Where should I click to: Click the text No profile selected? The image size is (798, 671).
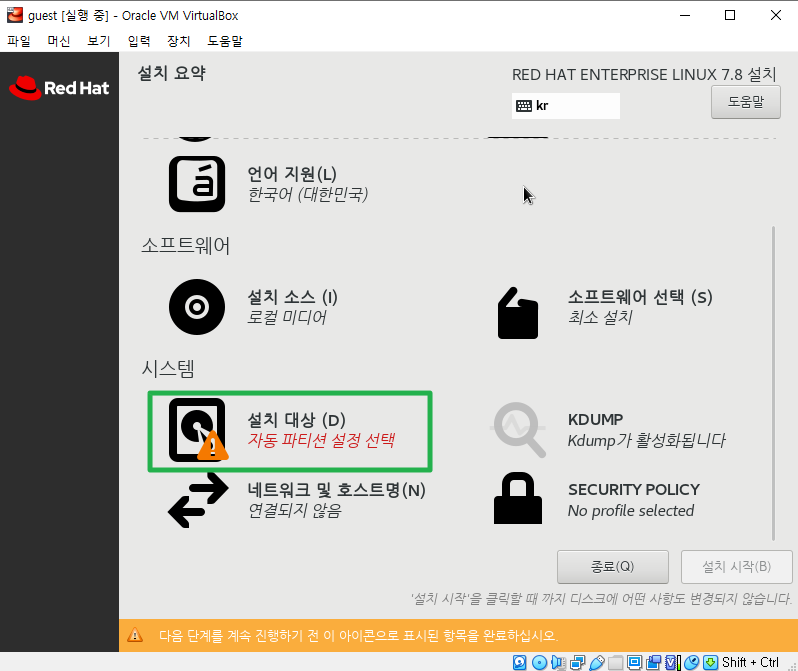(x=631, y=511)
